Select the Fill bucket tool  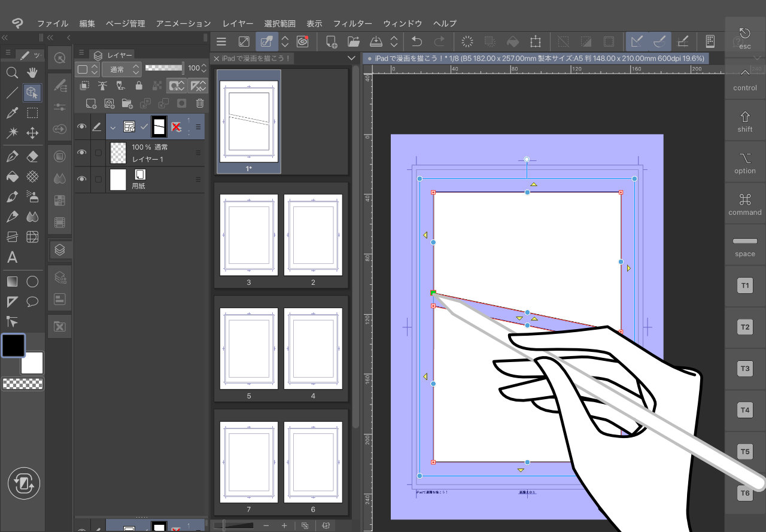pyautogui.click(x=11, y=177)
